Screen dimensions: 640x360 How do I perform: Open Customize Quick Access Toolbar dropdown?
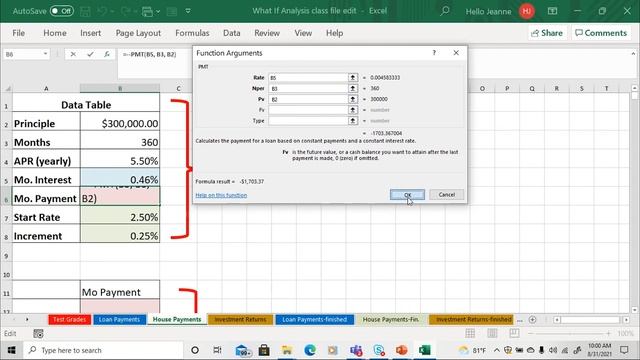click(188, 11)
